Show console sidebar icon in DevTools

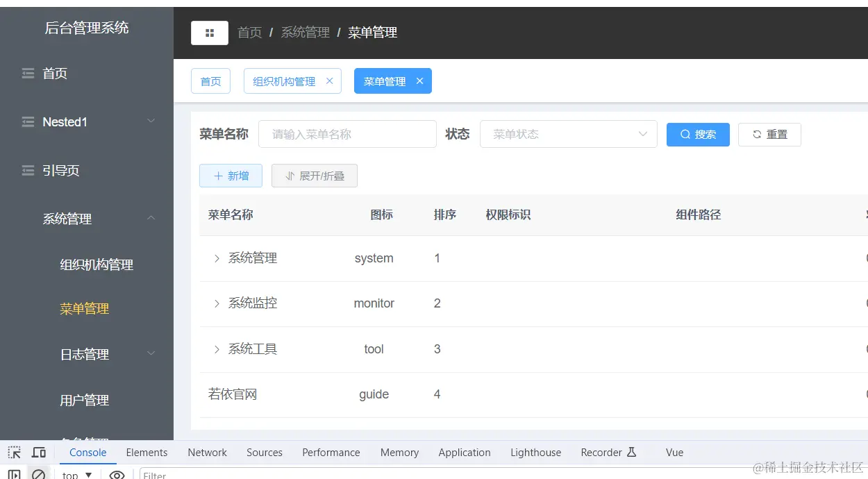click(14, 475)
